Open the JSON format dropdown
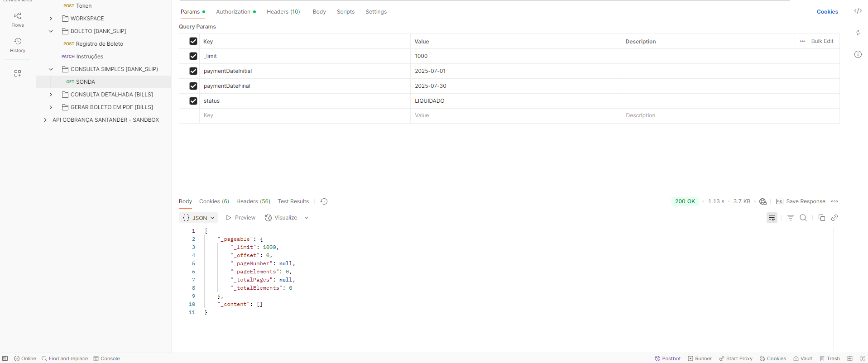This screenshot has height=363, width=868. point(198,218)
